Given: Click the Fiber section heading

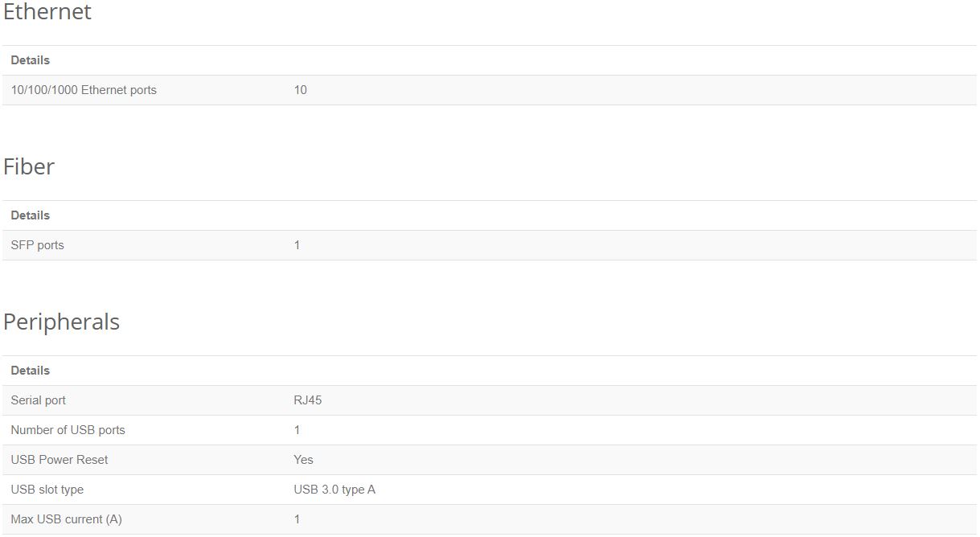Looking at the screenshot, I should point(29,166).
